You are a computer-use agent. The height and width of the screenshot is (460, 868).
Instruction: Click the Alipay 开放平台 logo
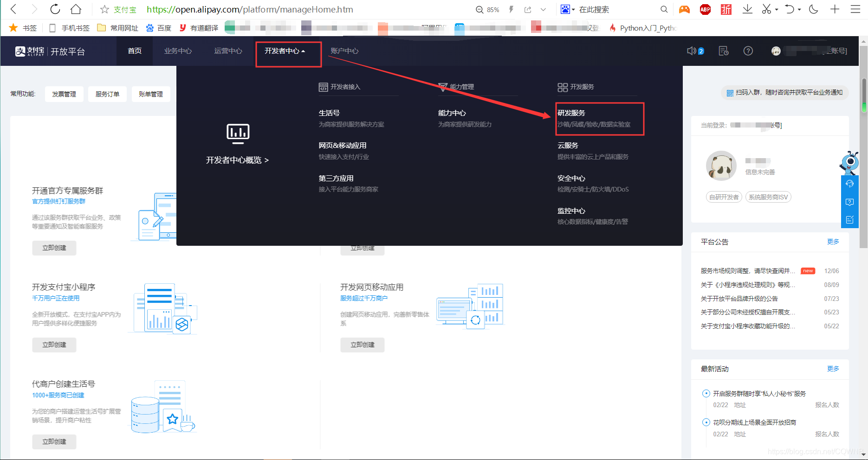pos(50,51)
